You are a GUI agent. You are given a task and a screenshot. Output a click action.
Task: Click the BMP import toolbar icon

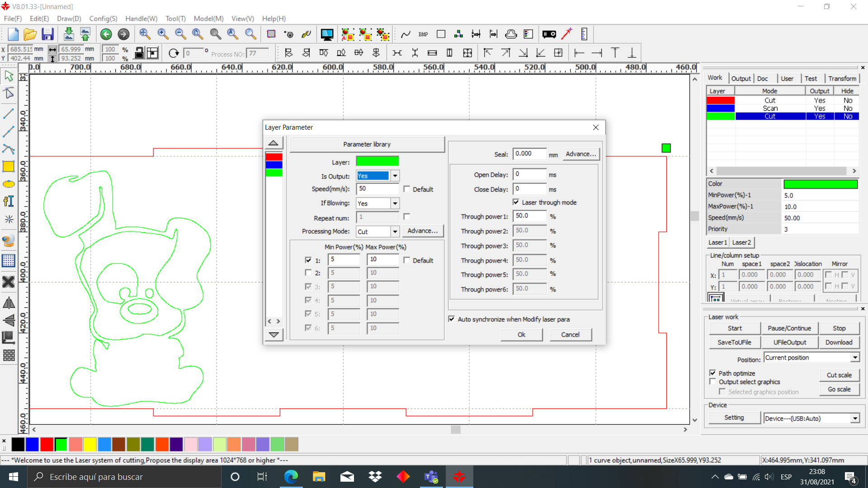pyautogui.click(x=423, y=34)
